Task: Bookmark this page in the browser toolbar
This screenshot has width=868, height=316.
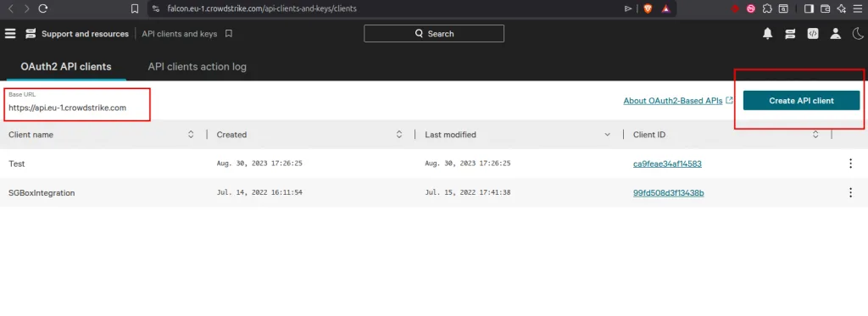Action: tap(135, 8)
